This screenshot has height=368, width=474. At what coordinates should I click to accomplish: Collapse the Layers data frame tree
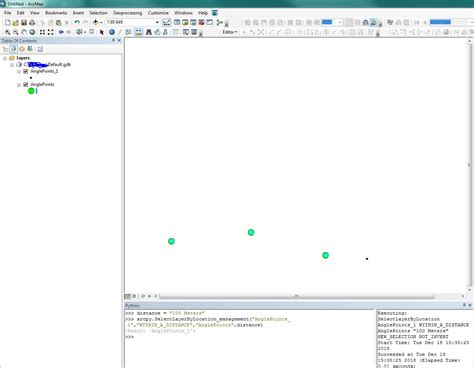coord(5,58)
